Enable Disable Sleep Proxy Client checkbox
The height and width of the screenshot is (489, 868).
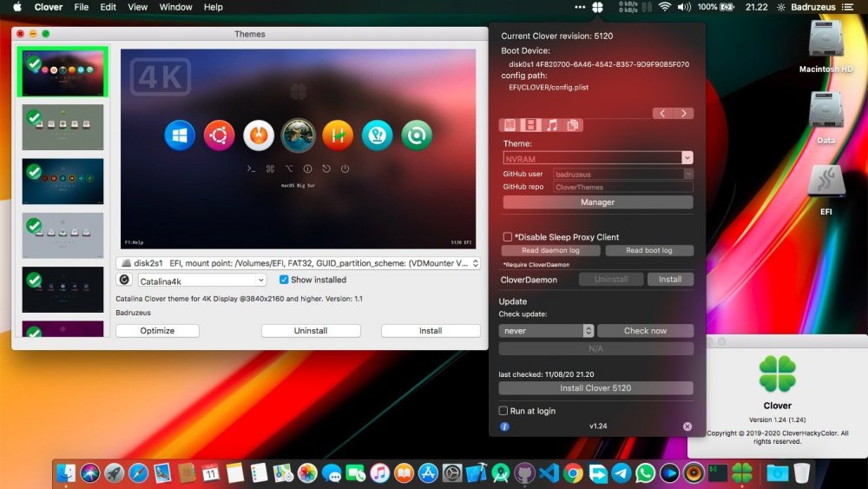pyautogui.click(x=508, y=236)
